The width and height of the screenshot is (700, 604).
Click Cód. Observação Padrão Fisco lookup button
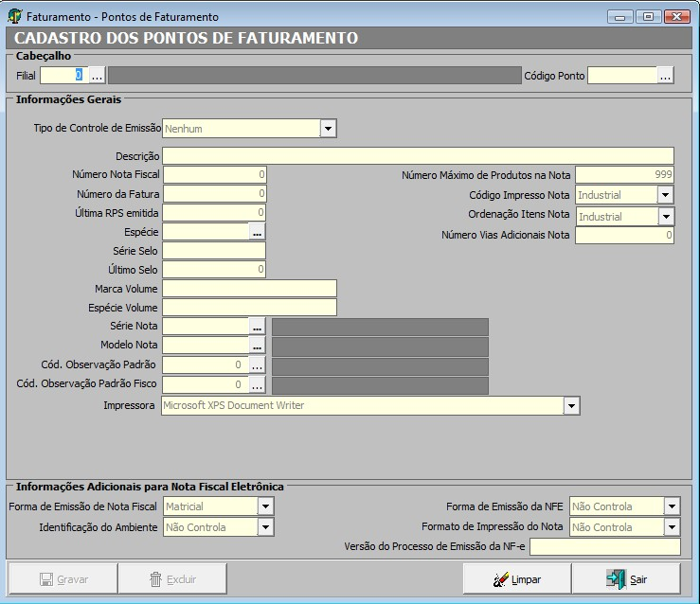[257, 385]
